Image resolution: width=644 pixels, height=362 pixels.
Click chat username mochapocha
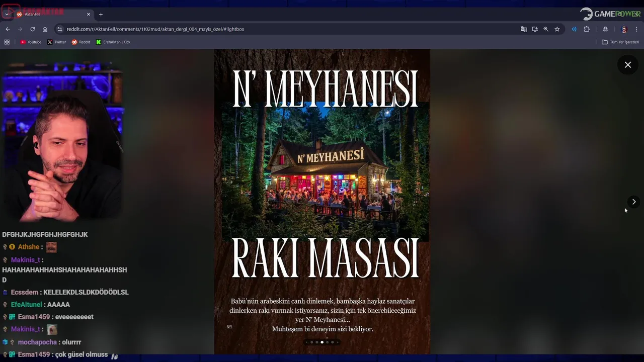coord(38,342)
